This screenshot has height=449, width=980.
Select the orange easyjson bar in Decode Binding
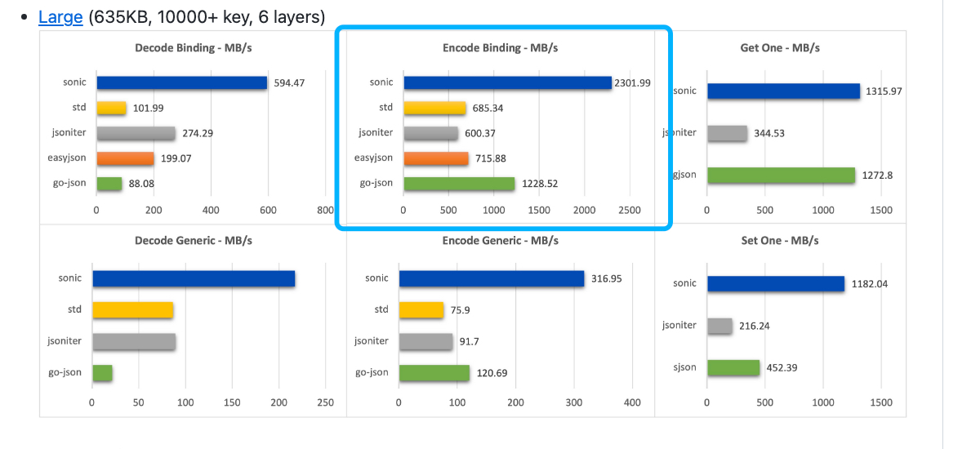tap(125, 158)
